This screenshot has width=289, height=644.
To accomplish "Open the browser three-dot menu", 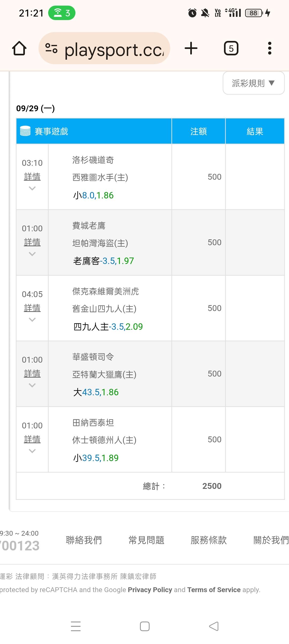I will click(x=270, y=48).
